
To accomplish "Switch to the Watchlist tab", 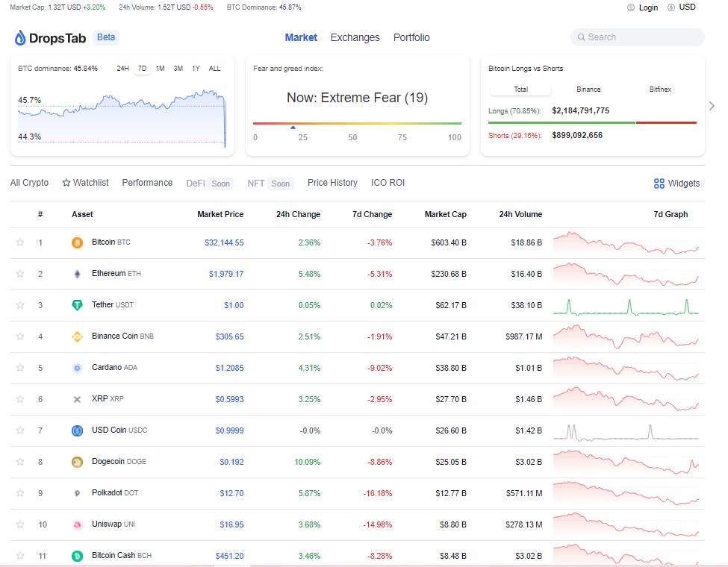I will 85,183.
